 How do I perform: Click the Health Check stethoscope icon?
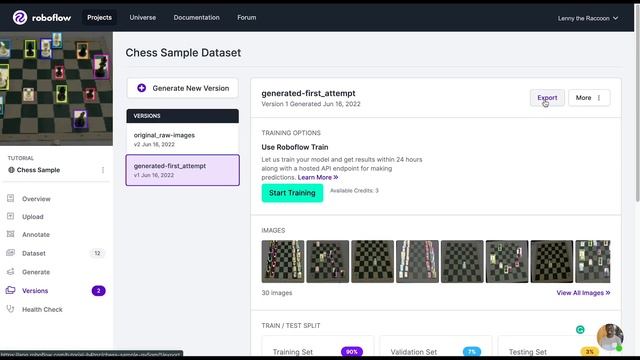coord(11,309)
